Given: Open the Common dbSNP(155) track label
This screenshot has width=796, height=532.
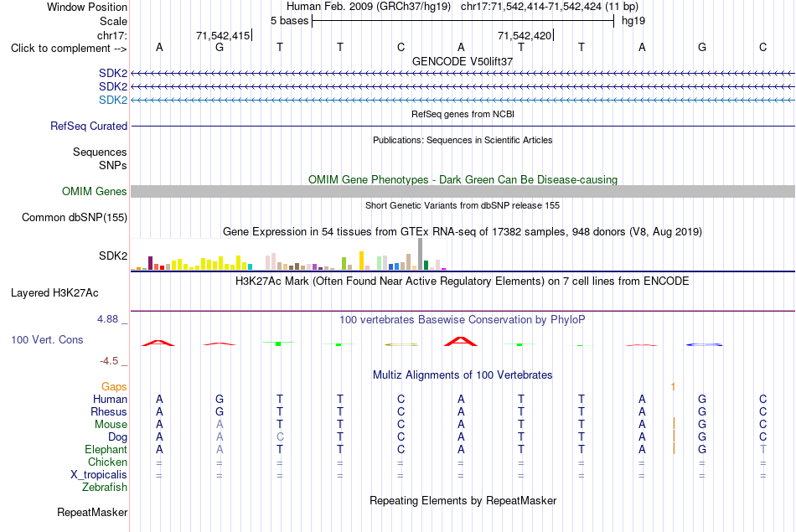Looking at the screenshot, I should pyautogui.click(x=75, y=217).
